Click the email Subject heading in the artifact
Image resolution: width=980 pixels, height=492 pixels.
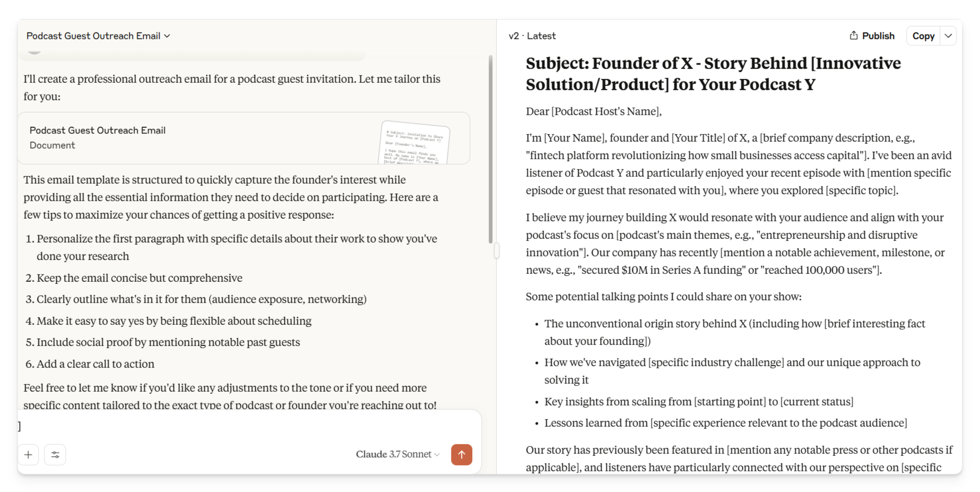point(713,74)
